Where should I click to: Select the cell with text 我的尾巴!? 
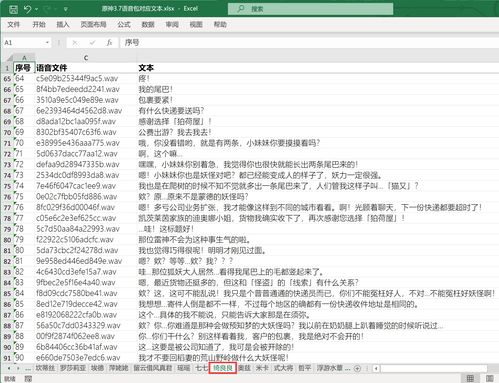click(x=318, y=89)
